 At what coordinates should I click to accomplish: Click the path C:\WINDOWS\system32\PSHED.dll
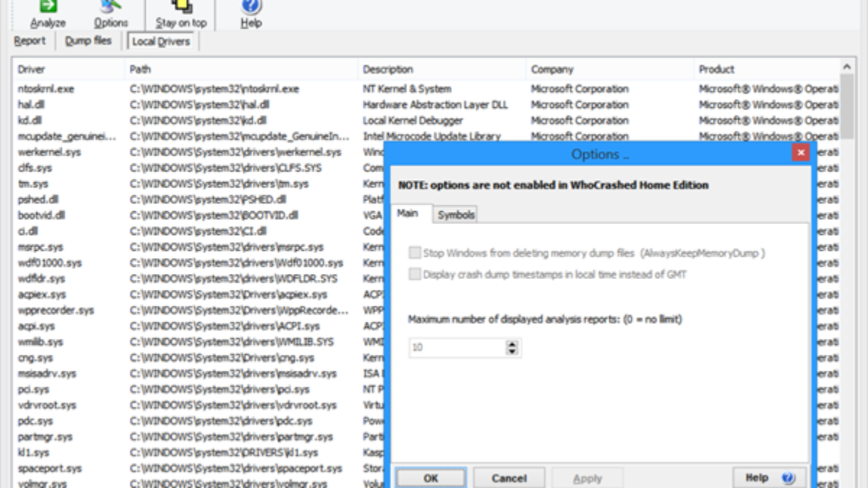tap(208, 200)
